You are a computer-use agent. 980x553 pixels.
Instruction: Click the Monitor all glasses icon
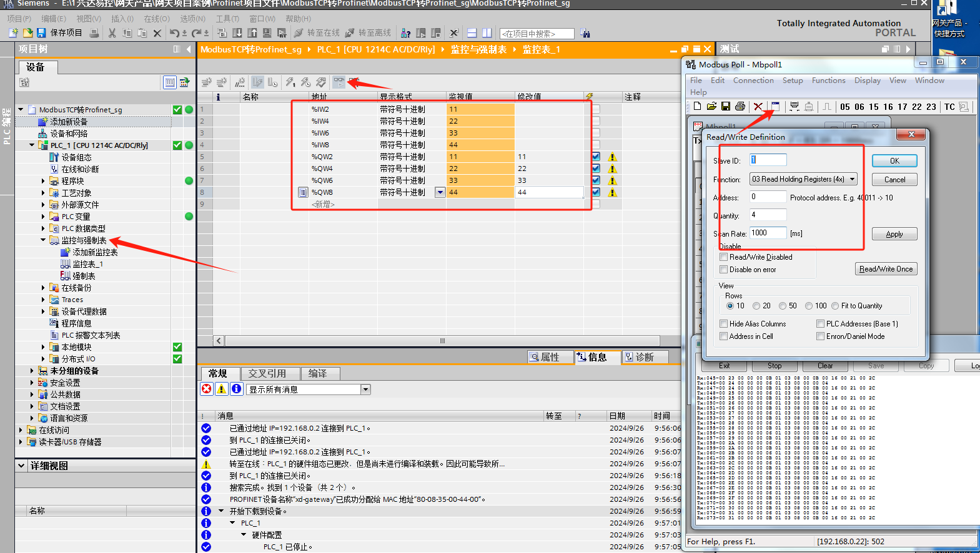[339, 82]
